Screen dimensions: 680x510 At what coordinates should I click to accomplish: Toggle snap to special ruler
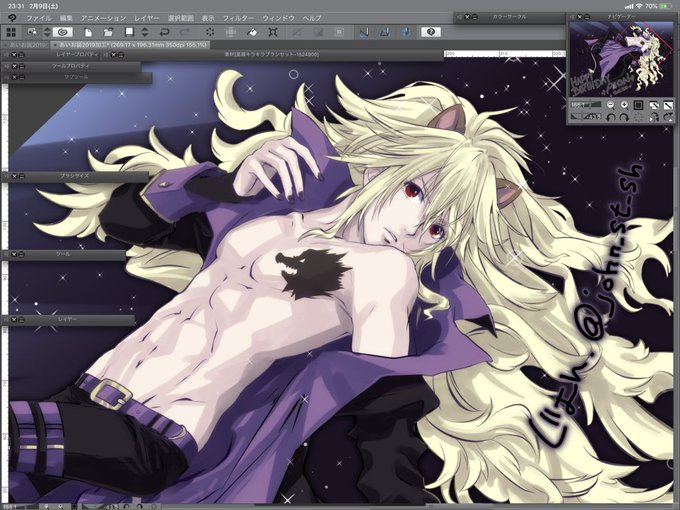tap(385, 32)
